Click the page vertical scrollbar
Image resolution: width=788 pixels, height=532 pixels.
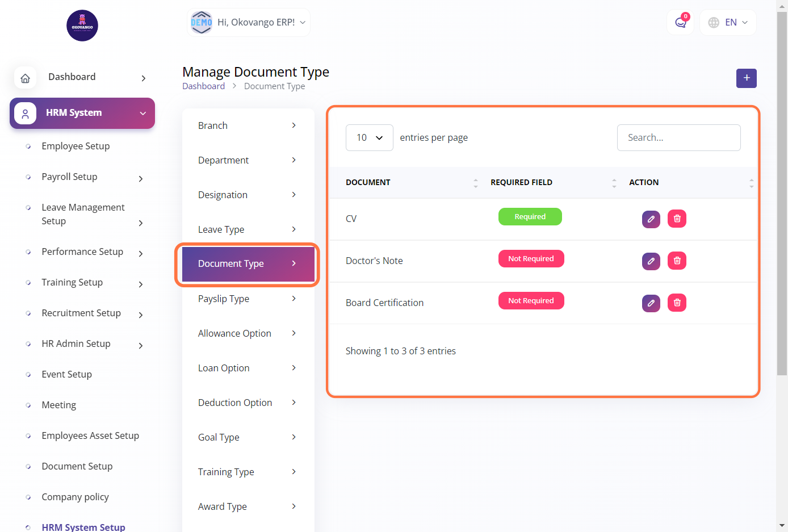tap(782, 227)
